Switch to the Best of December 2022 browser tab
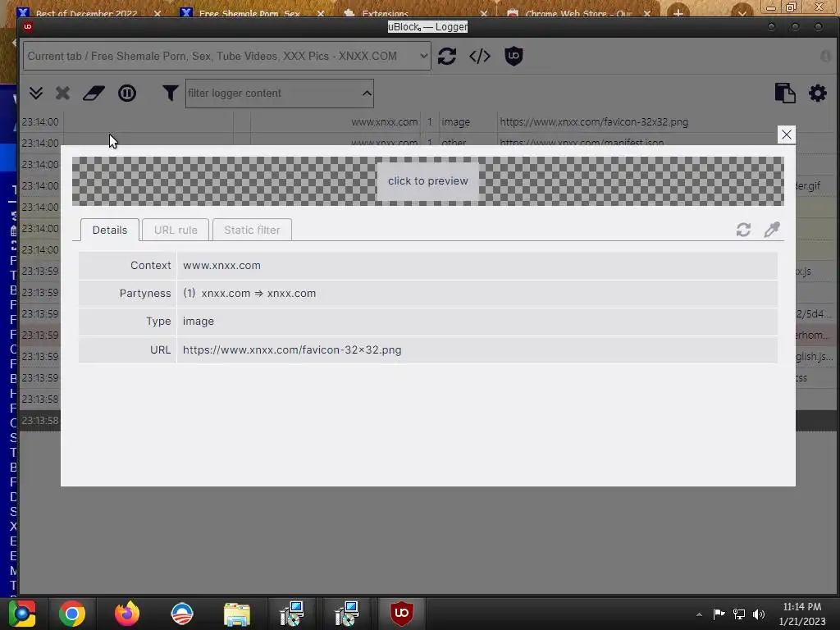Image resolution: width=840 pixels, height=630 pixels. click(x=89, y=11)
